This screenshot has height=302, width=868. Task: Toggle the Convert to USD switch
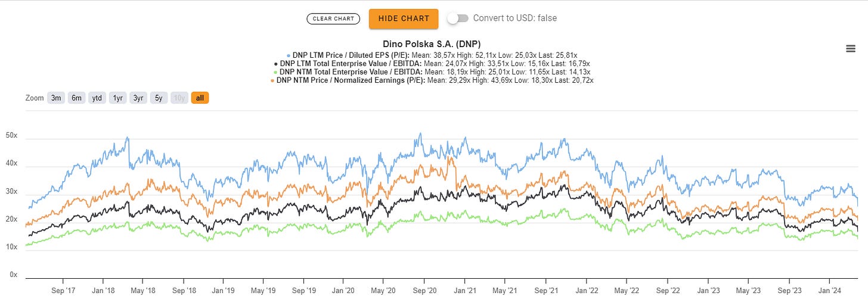point(458,18)
